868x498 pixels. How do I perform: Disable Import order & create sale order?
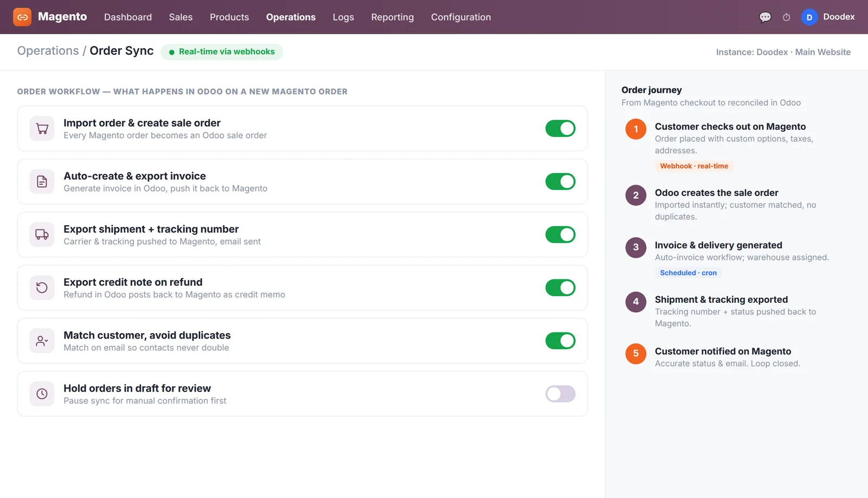coord(560,129)
